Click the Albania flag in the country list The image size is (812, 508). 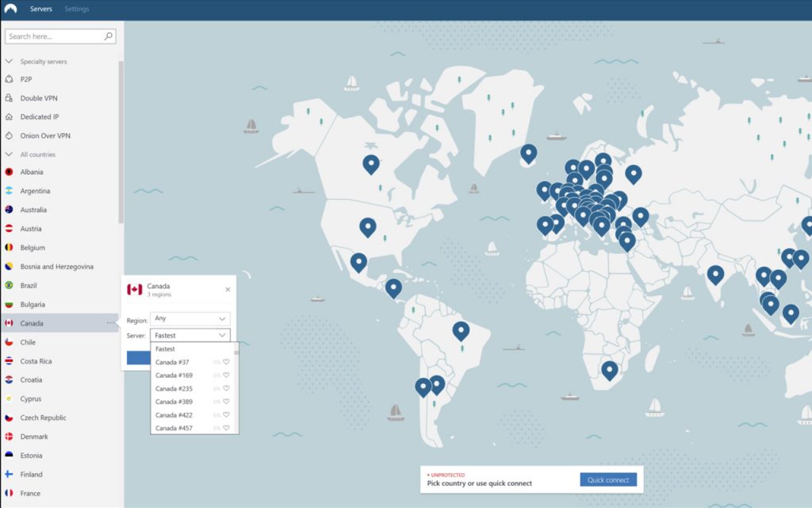tap(9, 172)
